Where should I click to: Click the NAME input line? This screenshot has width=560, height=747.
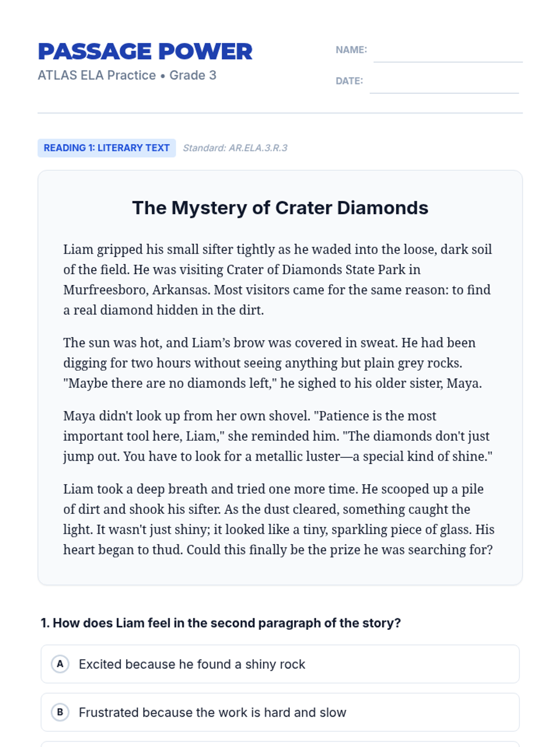click(x=448, y=53)
